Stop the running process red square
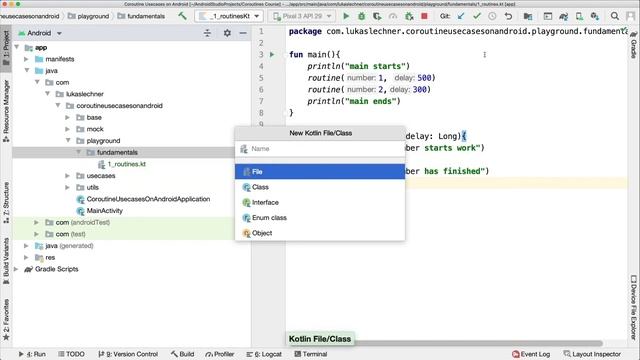Image resolution: width=640 pixels, height=360 pixels. (x=424, y=16)
